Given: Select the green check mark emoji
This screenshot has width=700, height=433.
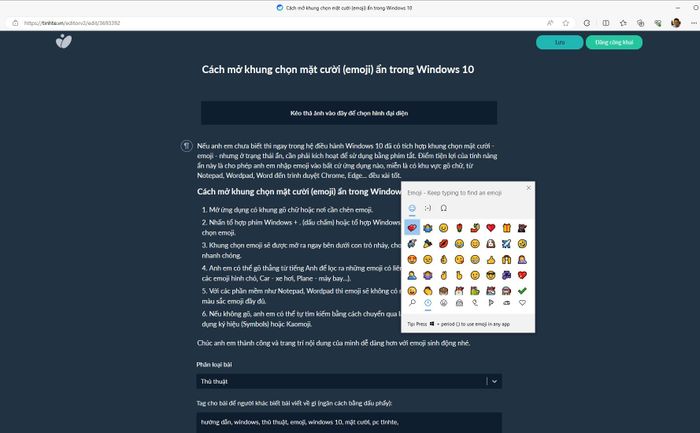Looking at the screenshot, I should coord(522,291).
